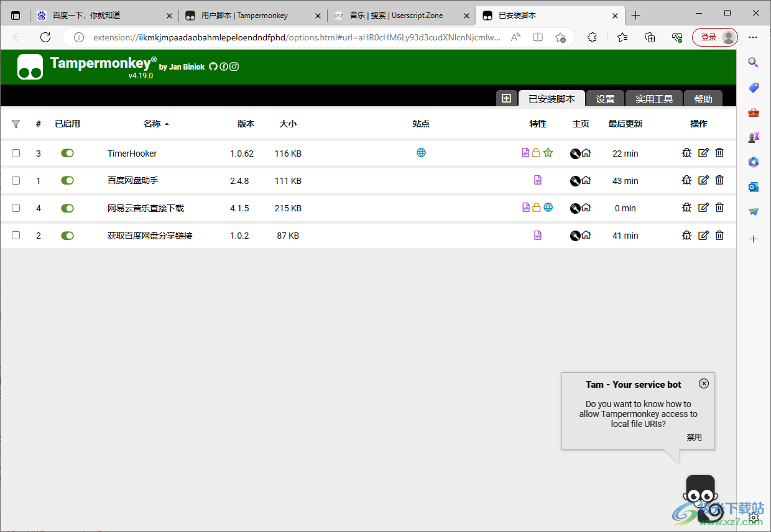The width and height of the screenshot is (771, 532).
Task: Open debug icon for 百度网盘助手 row
Action: coord(686,180)
